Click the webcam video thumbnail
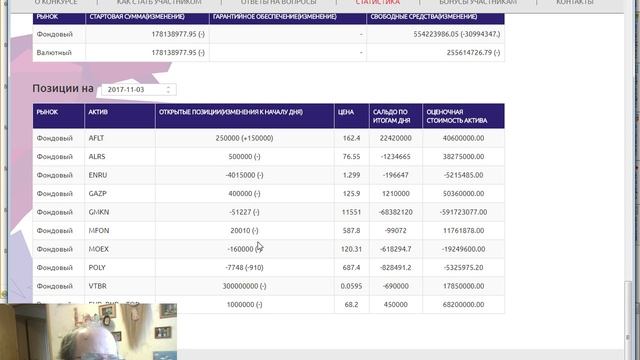Screen dimensions: 640x360 point(89,332)
